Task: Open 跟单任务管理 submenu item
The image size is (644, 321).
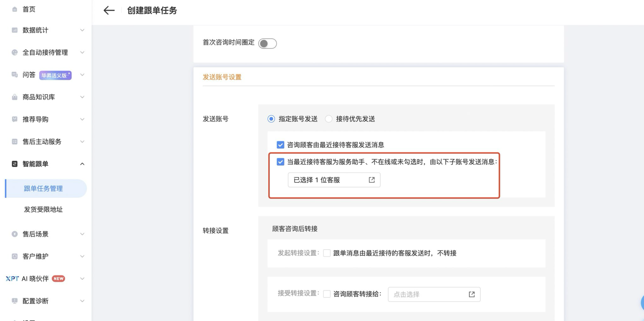Action: tap(46, 188)
